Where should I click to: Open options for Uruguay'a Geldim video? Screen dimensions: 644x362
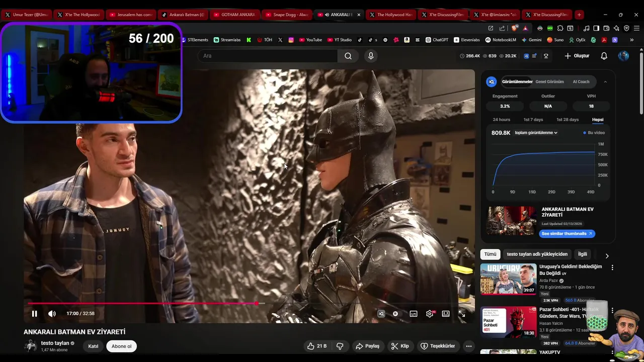coord(612,267)
